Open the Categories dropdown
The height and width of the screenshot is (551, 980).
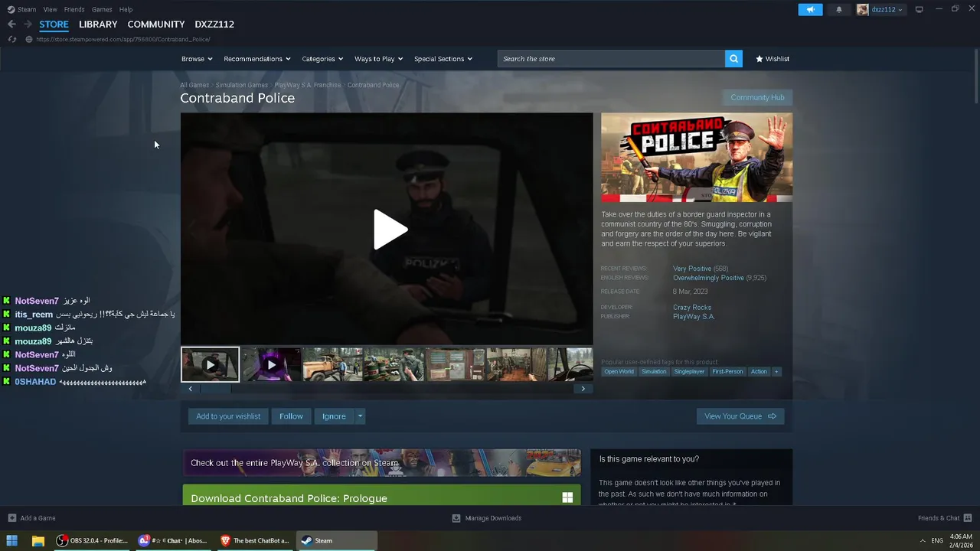pyautogui.click(x=322, y=59)
